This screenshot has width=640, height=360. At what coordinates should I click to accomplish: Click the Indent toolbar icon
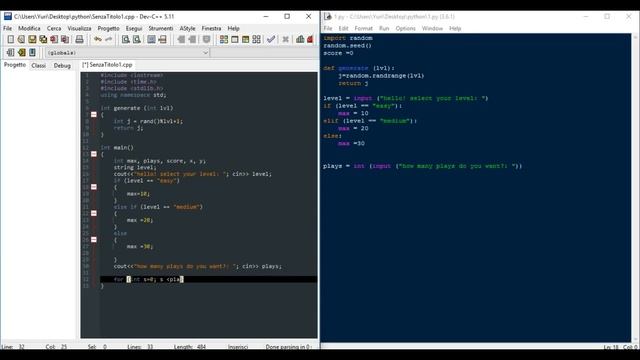(181, 39)
